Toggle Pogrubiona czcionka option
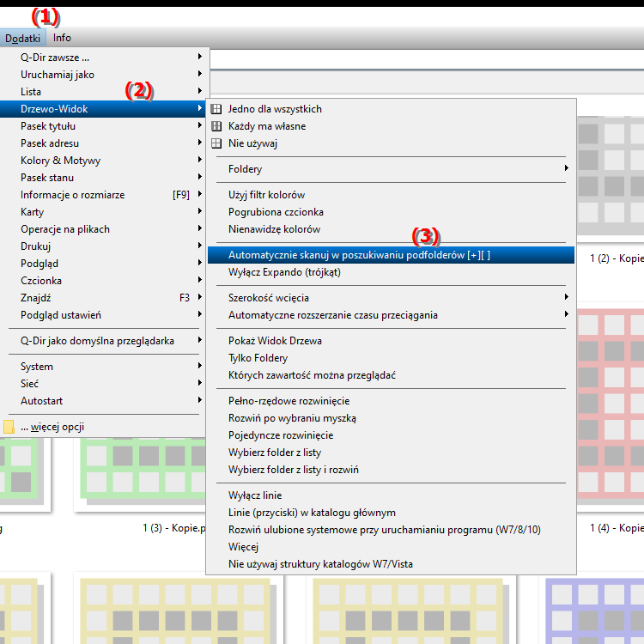This screenshot has height=644, width=644. coord(391,212)
